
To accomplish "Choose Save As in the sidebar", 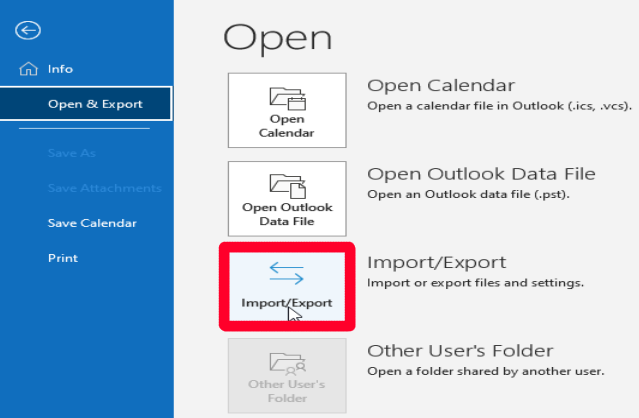I will 71,153.
